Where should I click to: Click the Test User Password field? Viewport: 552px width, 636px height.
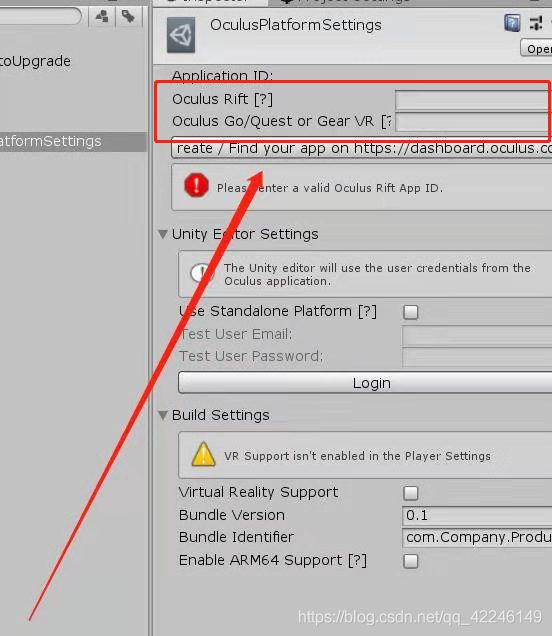(x=477, y=358)
